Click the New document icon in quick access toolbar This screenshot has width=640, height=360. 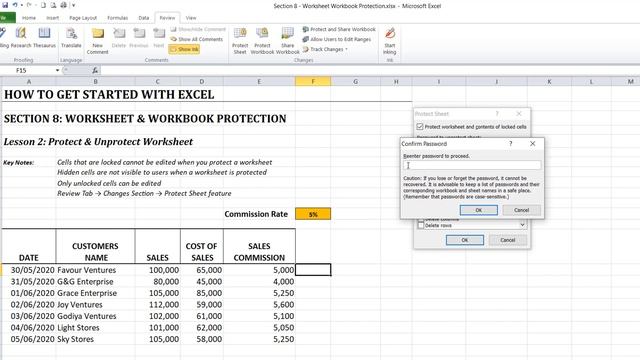[43, 5]
